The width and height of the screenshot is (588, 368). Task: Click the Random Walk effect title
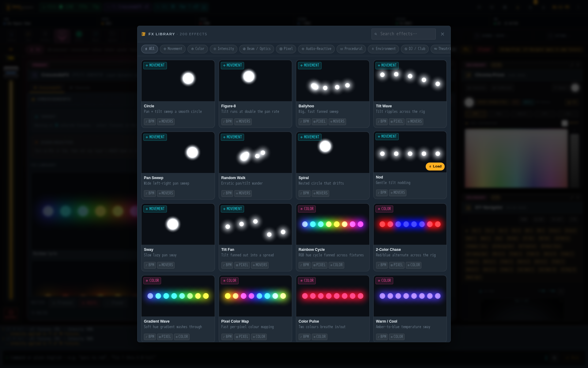(233, 178)
